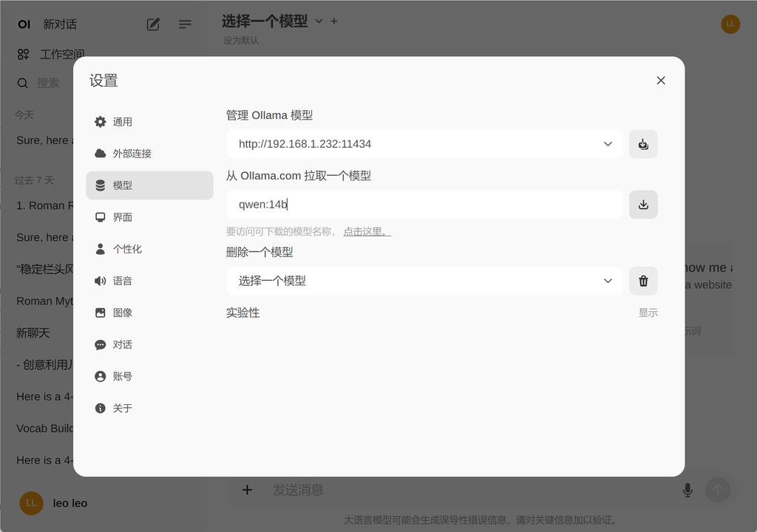Select the 语音 audio settings tab
The image size is (757, 532).
122,281
